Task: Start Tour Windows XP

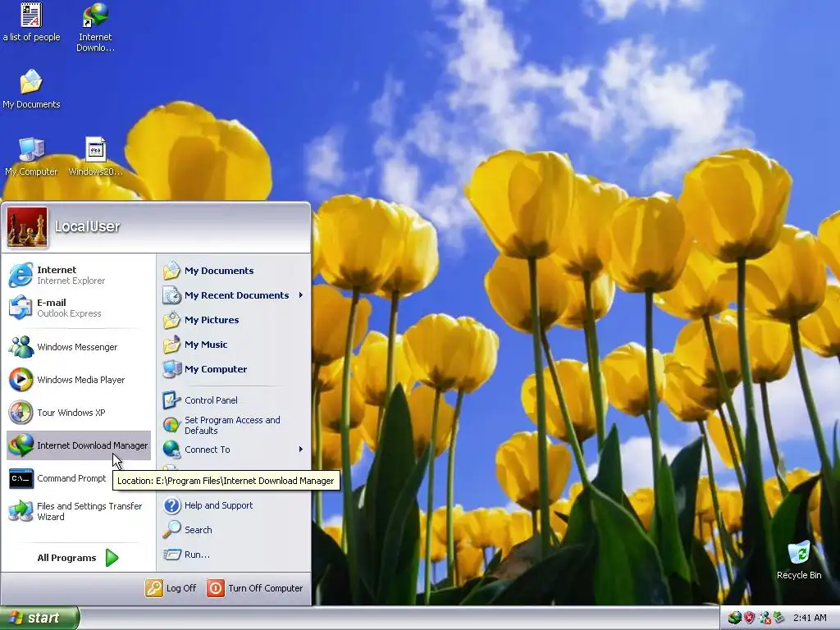Action: point(78,413)
